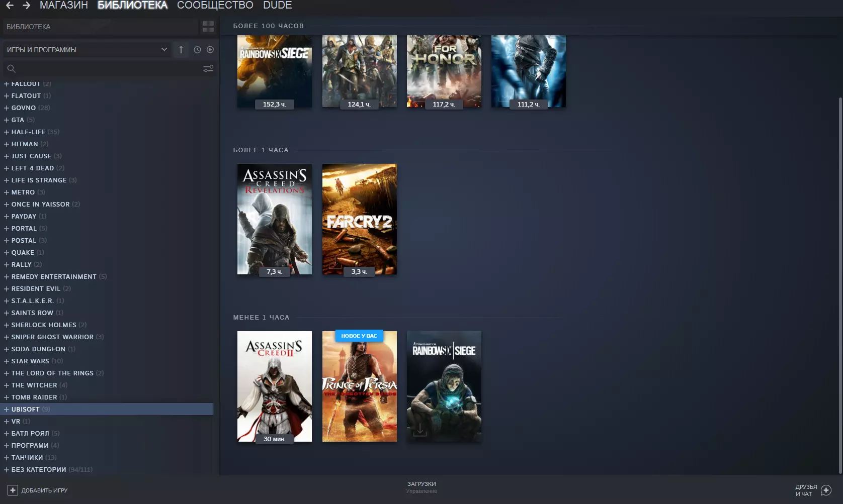Open the Сообщество tab
The height and width of the screenshot is (504, 843).
[215, 5]
